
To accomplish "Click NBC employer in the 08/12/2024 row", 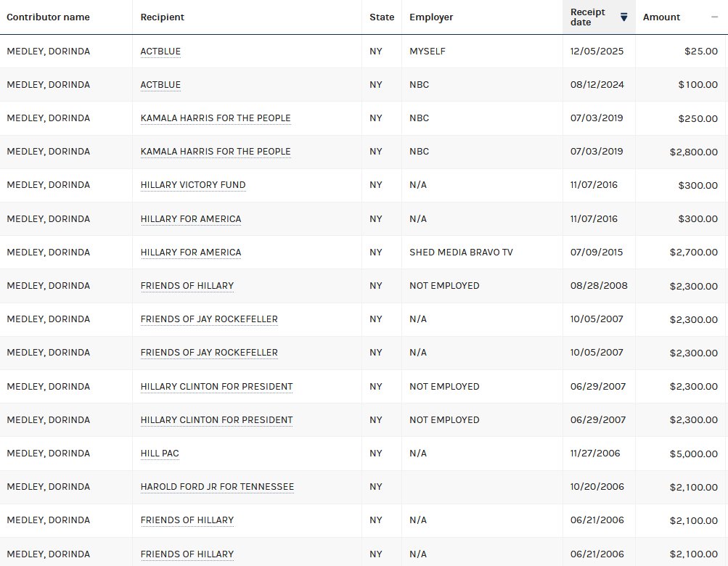I will click(x=420, y=85).
